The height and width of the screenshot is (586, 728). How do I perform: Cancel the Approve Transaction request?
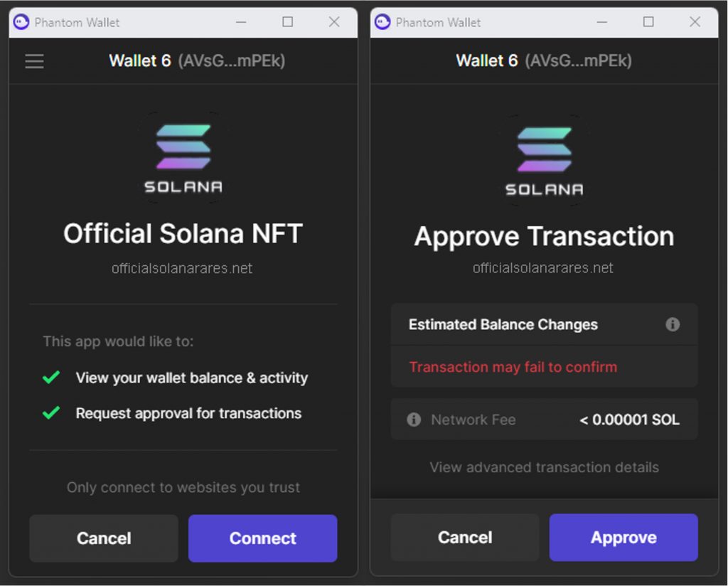pos(465,538)
